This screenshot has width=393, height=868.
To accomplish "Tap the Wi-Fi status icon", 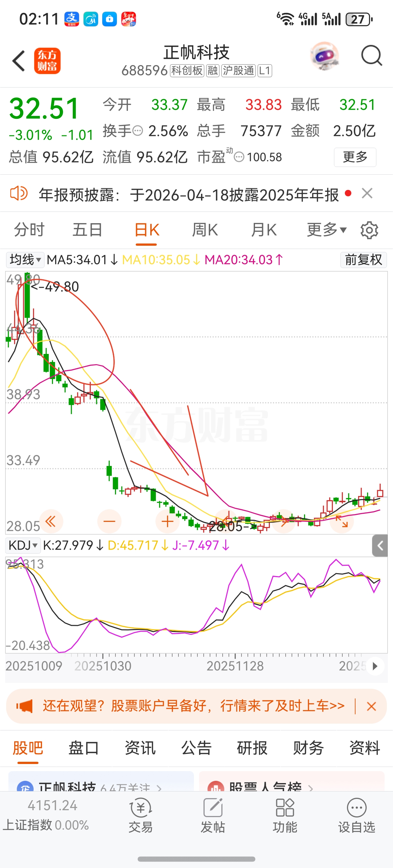I will click(x=285, y=19).
